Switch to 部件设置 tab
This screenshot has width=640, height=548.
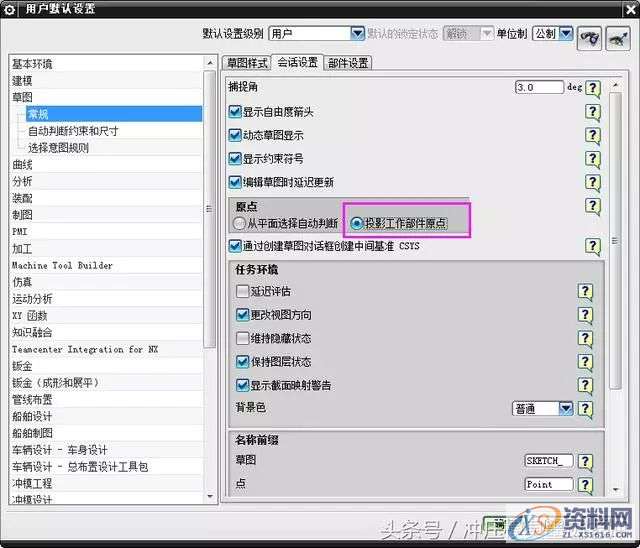tap(348, 63)
